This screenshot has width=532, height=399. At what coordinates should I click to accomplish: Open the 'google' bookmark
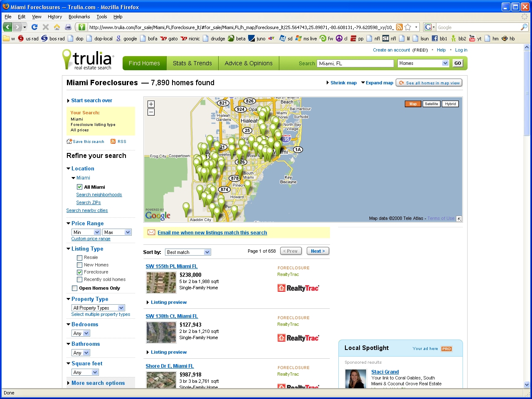tap(126, 39)
